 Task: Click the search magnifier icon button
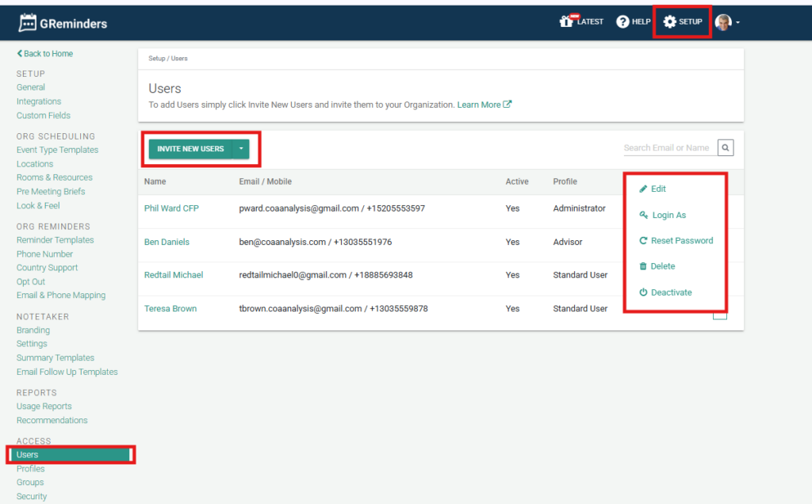click(726, 147)
